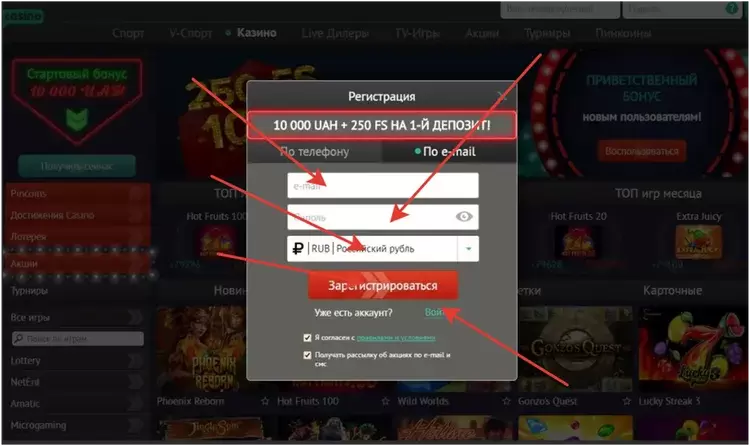The image size is (750, 446).
Task: Uncheck the e-mail newsletter checkbox
Action: [307, 355]
